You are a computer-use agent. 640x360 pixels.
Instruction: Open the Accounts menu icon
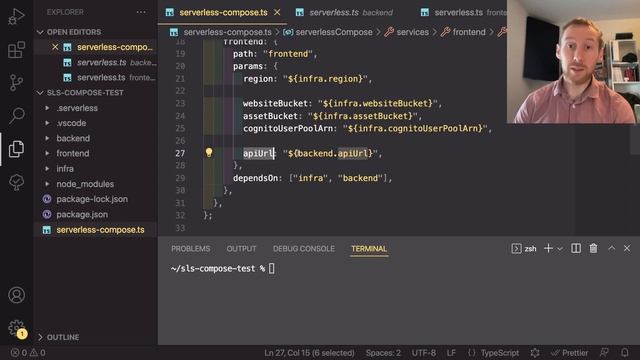point(16,295)
